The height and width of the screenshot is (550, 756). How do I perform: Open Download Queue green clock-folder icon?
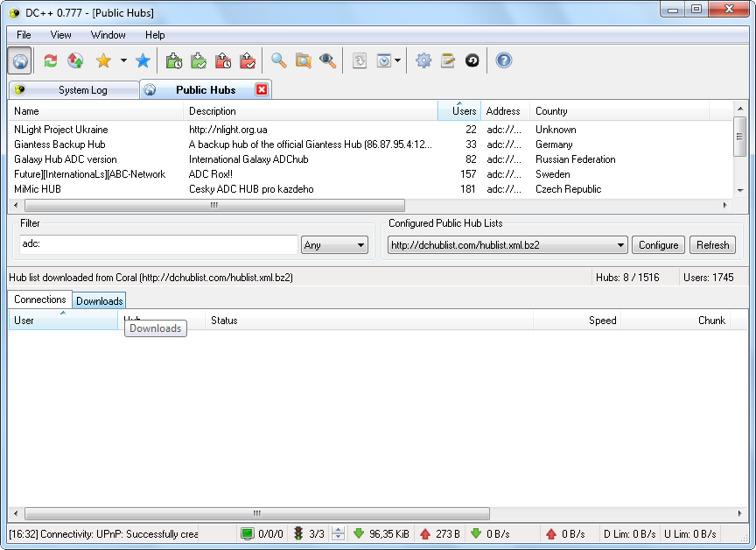[174, 60]
